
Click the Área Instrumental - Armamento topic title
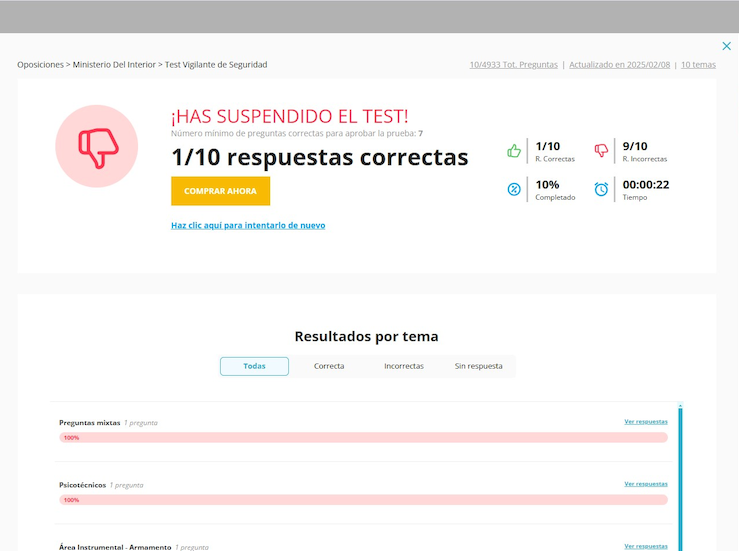115,547
